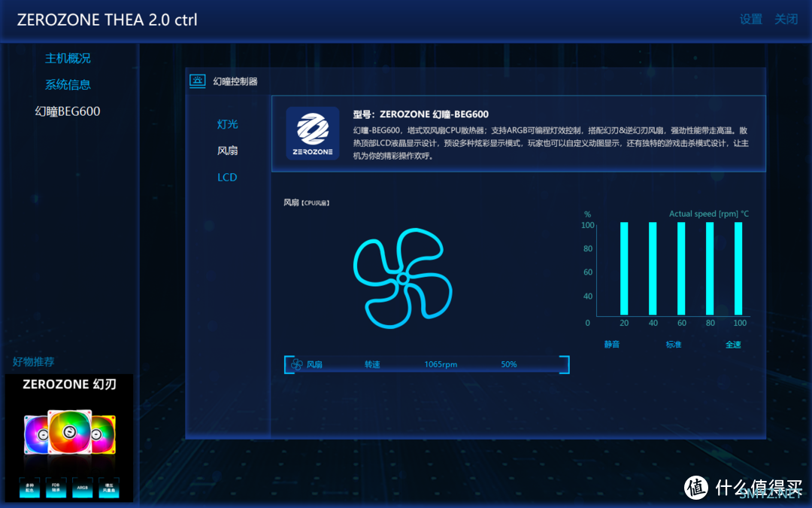Click the FDB 轴承 badge in the ad
The width and height of the screenshot is (812, 508).
click(x=56, y=488)
